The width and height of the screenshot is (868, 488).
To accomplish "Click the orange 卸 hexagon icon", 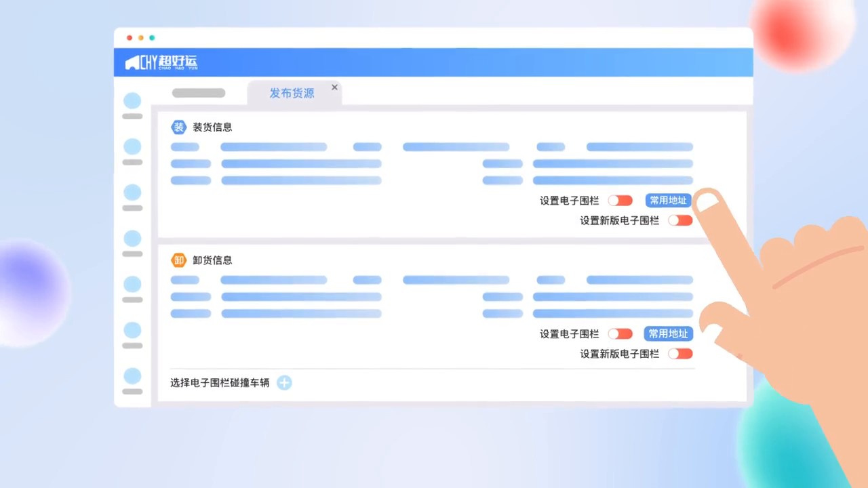I will [x=178, y=260].
